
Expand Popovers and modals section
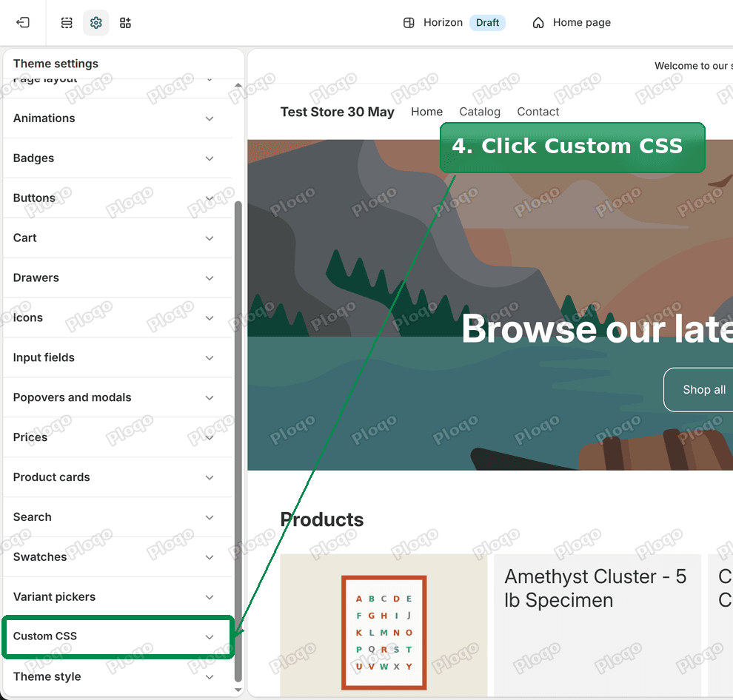point(117,397)
